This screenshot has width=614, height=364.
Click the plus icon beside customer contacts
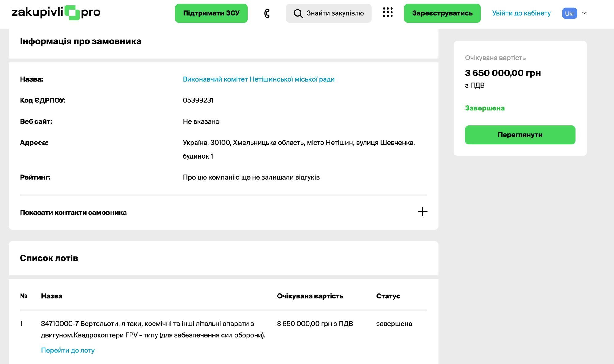click(x=422, y=212)
